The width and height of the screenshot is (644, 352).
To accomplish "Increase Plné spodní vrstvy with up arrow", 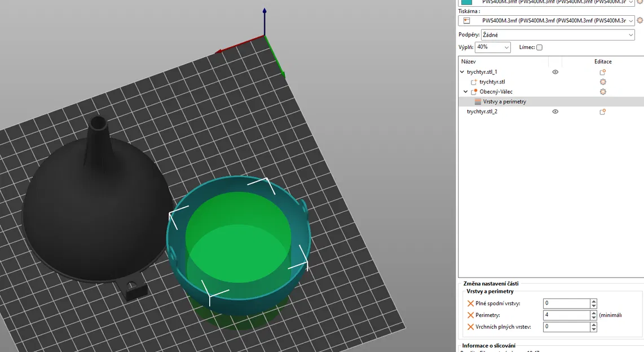I will click(x=593, y=301).
